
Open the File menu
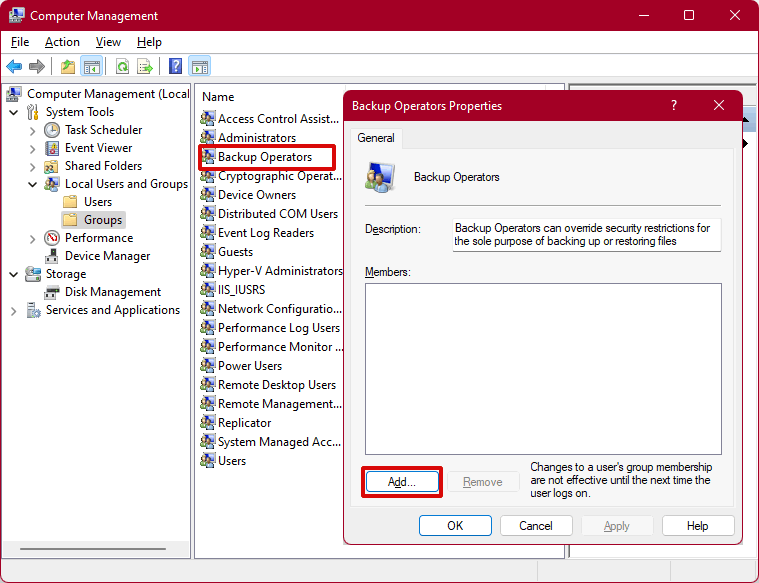coord(20,42)
